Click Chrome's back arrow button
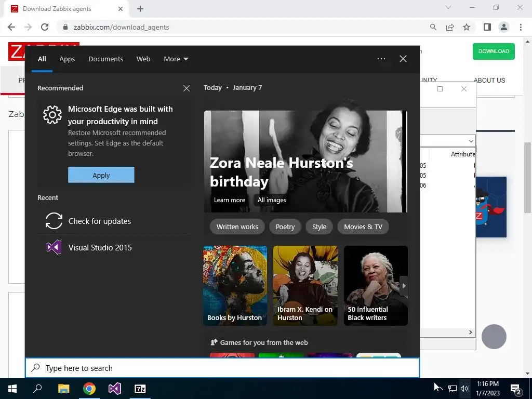This screenshot has width=532, height=399. 11,27
